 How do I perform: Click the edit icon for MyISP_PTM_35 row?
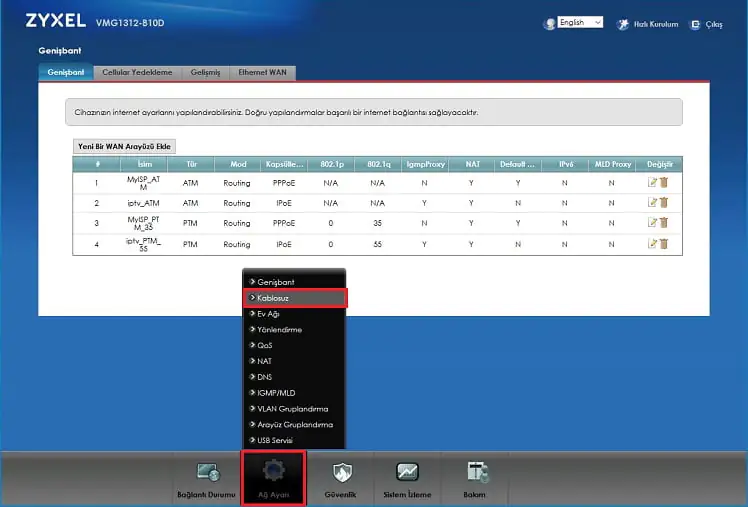pyautogui.click(x=652, y=223)
